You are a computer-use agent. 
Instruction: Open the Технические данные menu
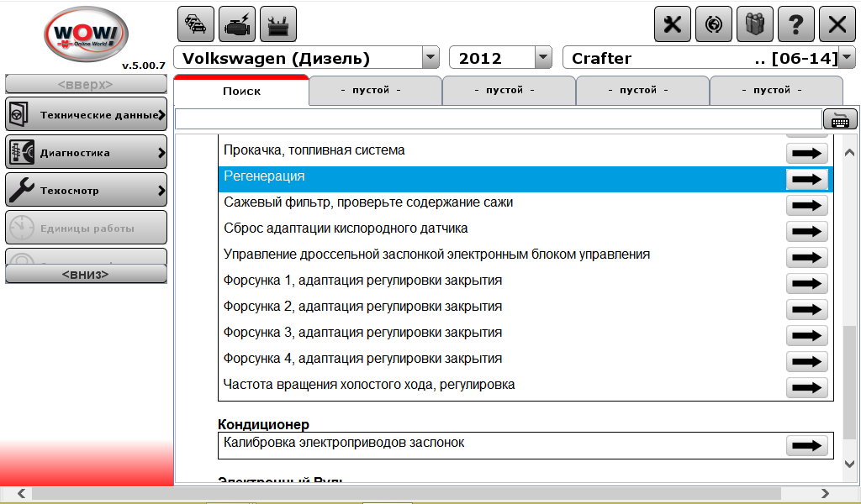[x=87, y=114]
